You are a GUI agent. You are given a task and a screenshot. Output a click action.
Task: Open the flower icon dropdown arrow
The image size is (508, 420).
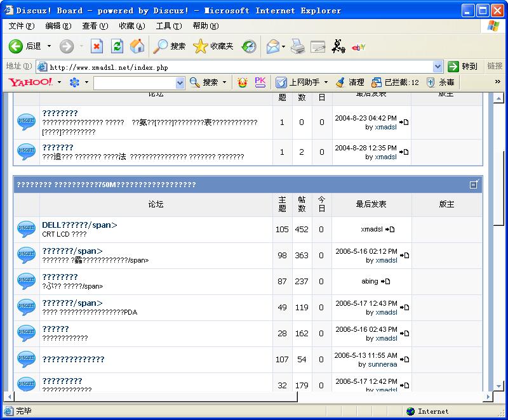click(86, 82)
